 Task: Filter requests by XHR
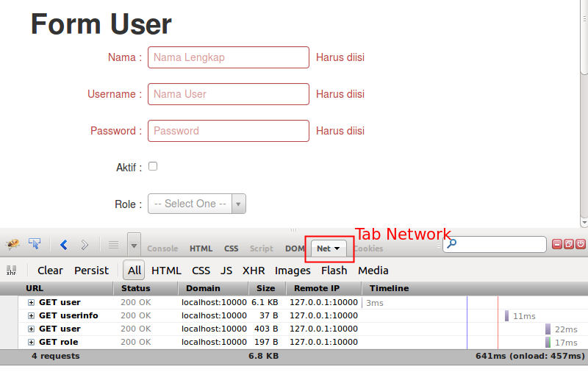pyautogui.click(x=254, y=271)
